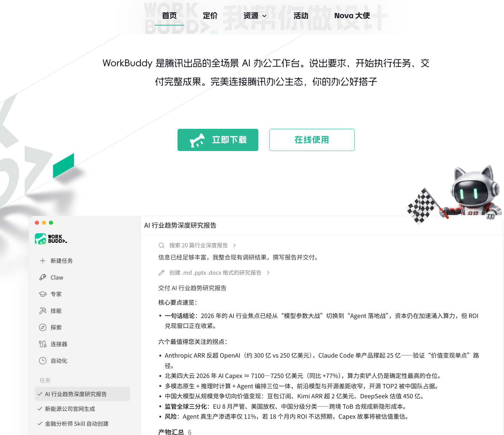Image resolution: width=504 pixels, height=435 pixels.
Task: Expand the 创建 .md .pptx .docx step chevron
Action: pos(268,272)
